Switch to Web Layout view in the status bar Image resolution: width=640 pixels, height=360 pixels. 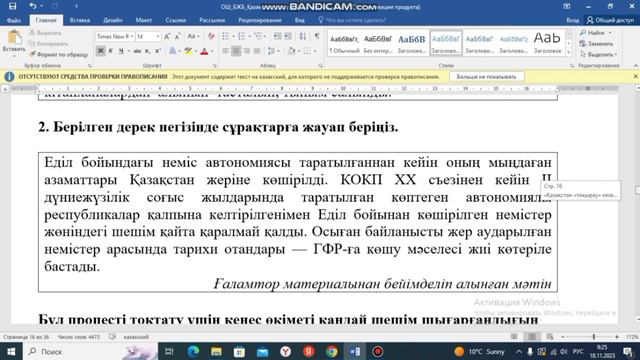pyautogui.click(x=550, y=337)
